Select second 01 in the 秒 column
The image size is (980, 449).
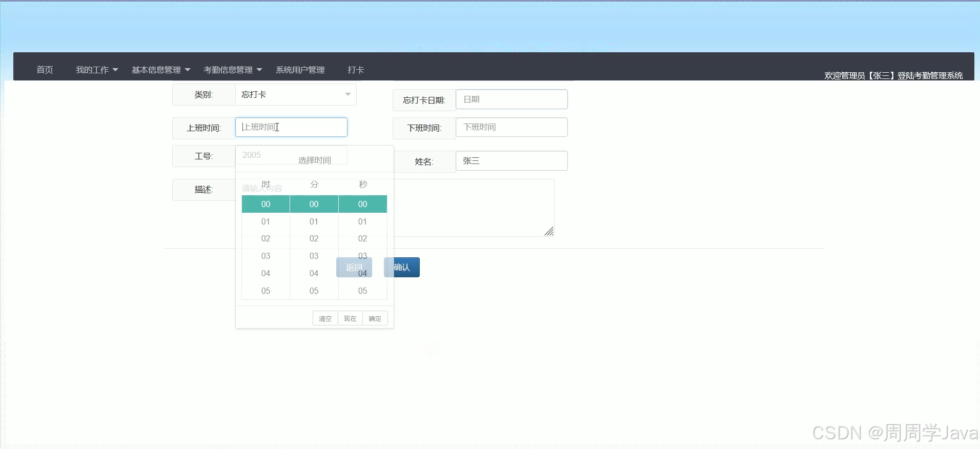363,221
